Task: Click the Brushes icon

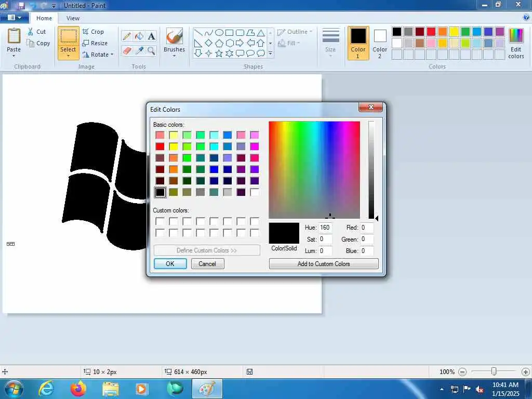Action: coord(175,36)
